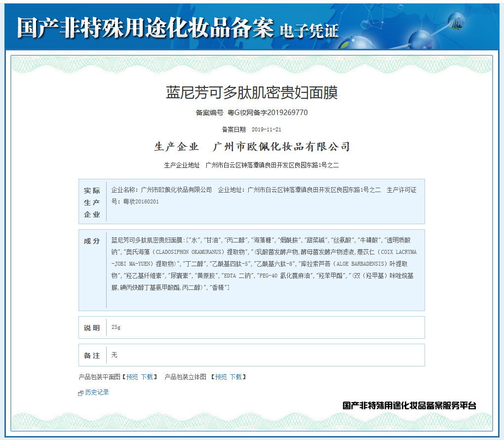Click the manufacturer name 广州市欧佩化妆品有限公司 heading
This screenshot has height=440, width=504.
(x=281, y=147)
